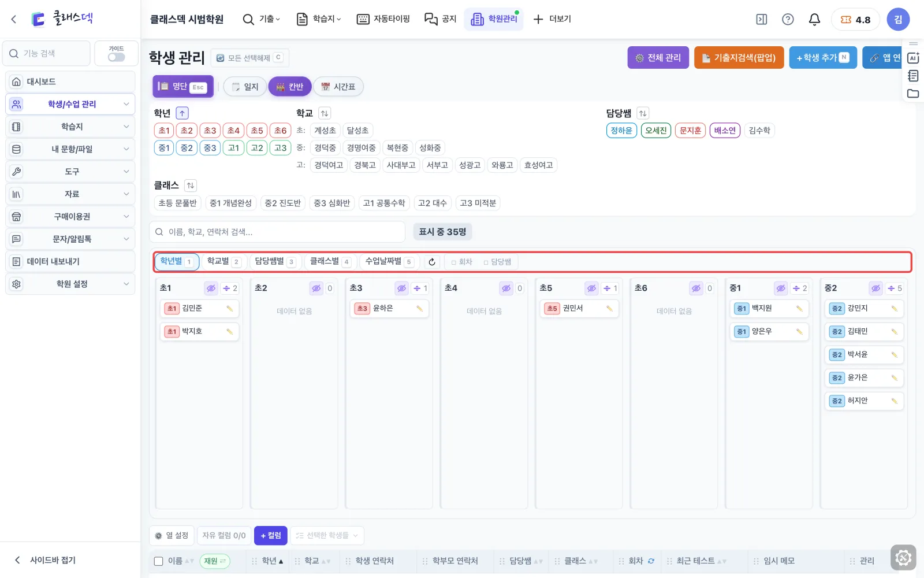Click sort icon next to 클래스 label

coord(191,186)
